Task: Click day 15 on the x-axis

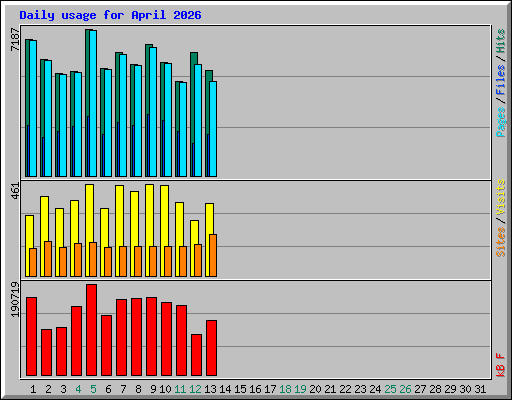Action: [x=240, y=389]
